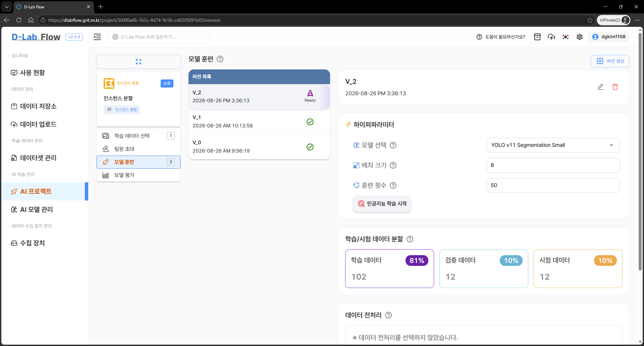
Task: Bookmark page with the star icon
Action: click(x=590, y=20)
